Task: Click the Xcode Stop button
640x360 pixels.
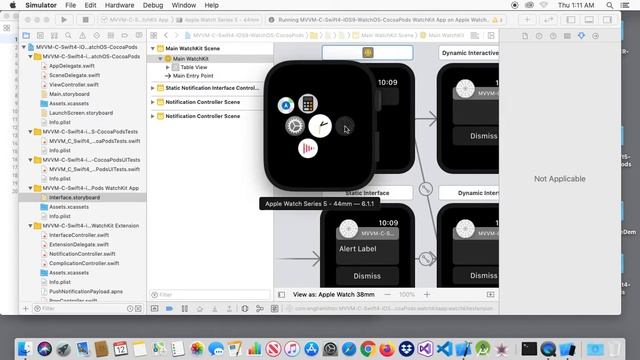Action: pyautogui.click(x=85, y=20)
